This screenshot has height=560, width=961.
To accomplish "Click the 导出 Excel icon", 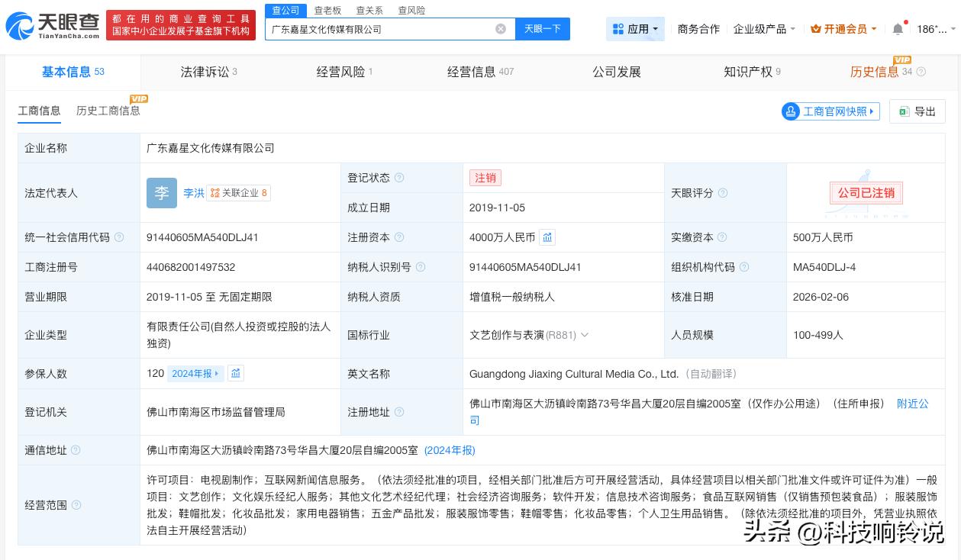I will click(x=904, y=111).
